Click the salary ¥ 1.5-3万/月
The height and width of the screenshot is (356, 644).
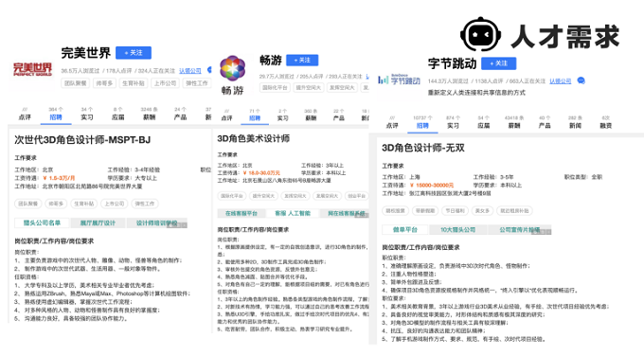click(59, 178)
